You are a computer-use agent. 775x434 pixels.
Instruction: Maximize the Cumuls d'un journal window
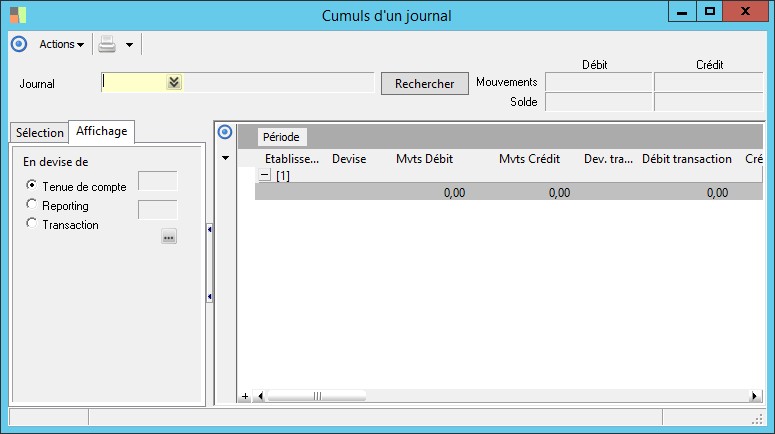click(x=710, y=12)
